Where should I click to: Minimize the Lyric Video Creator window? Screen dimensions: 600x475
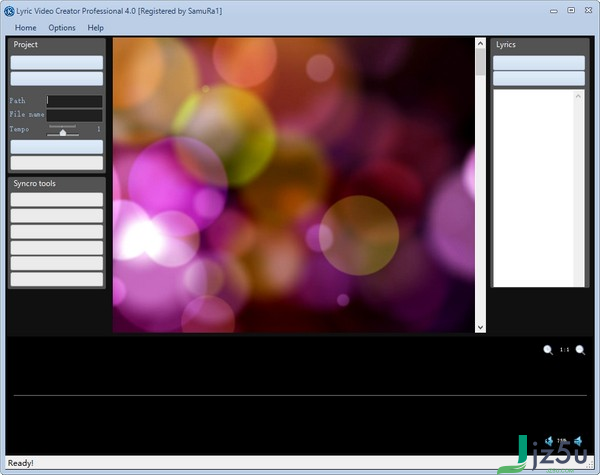pyautogui.click(x=553, y=11)
